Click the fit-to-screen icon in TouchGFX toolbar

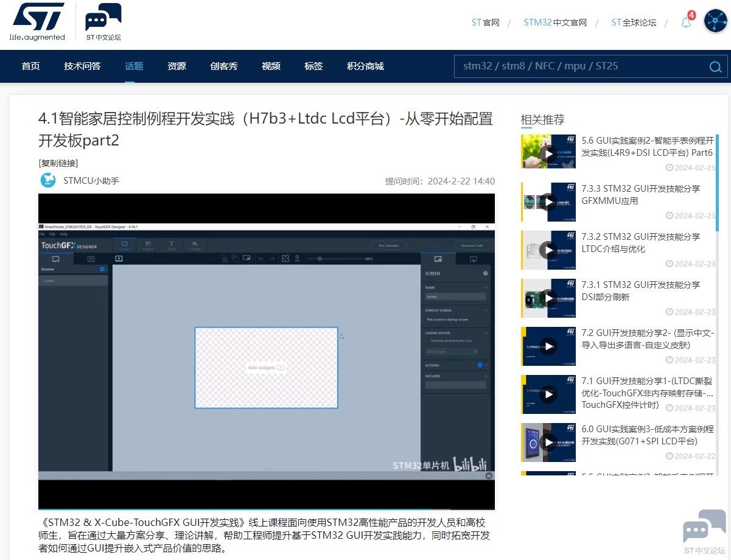[285, 259]
